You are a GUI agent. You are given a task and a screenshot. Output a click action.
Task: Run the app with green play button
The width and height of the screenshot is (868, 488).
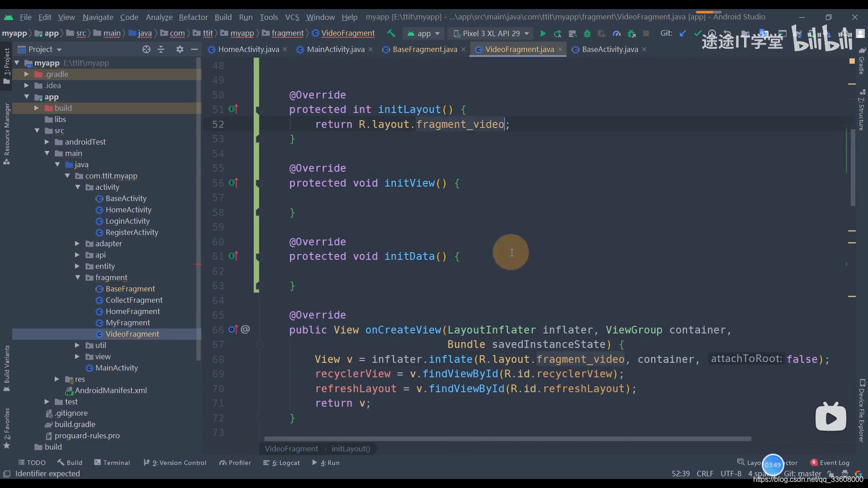tap(543, 33)
